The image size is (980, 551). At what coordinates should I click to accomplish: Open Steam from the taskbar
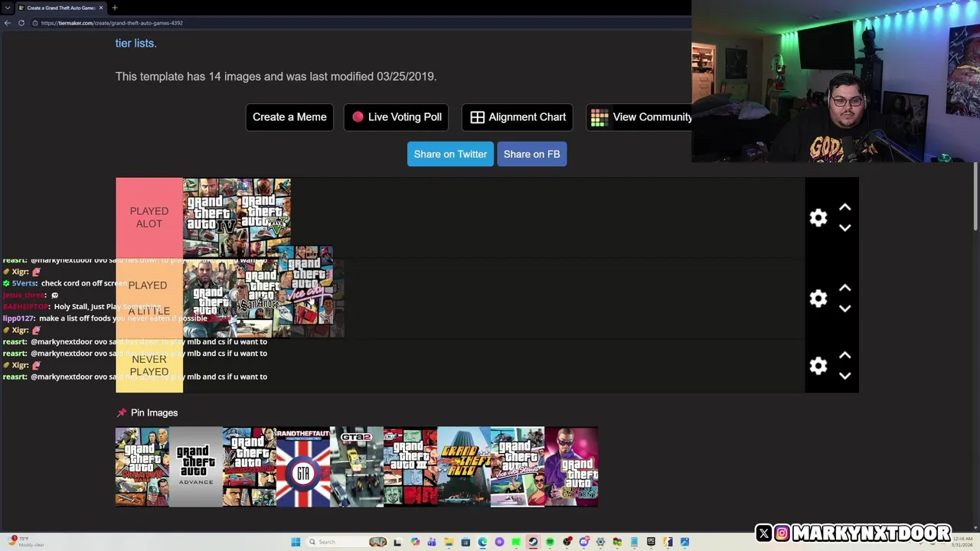pyautogui.click(x=532, y=542)
